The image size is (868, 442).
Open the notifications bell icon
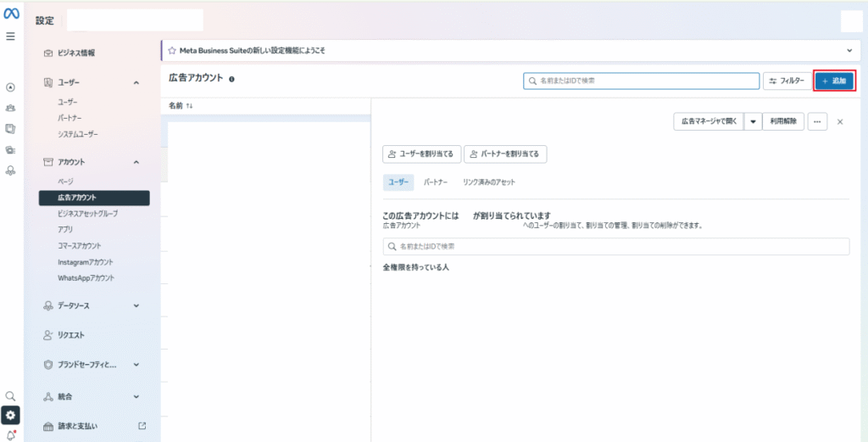click(x=10, y=434)
